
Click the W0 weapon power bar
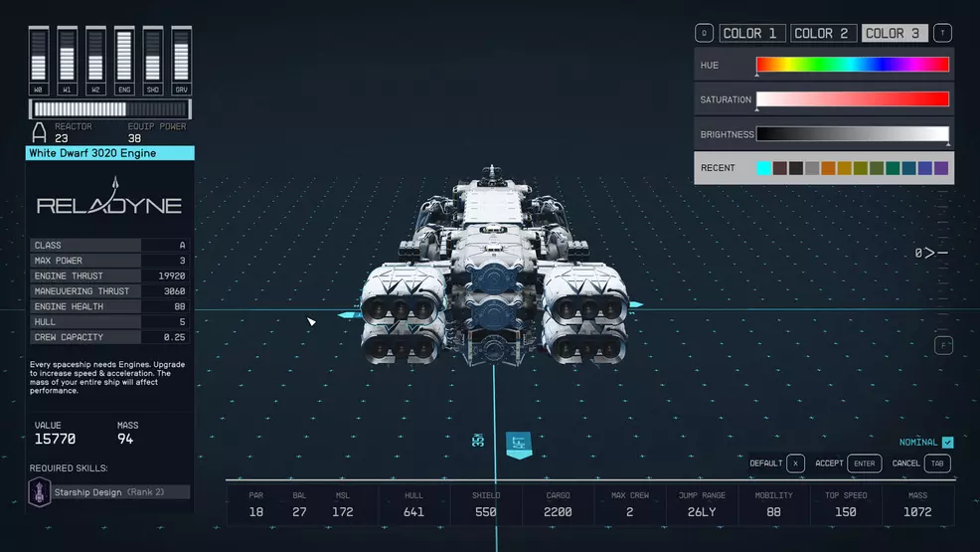[x=38, y=61]
